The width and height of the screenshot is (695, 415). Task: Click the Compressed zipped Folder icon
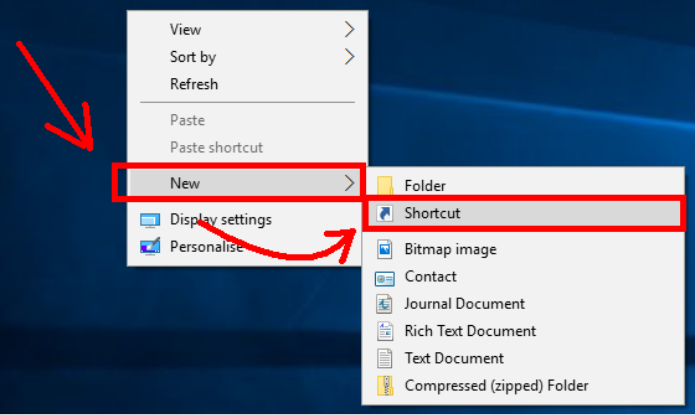click(385, 385)
